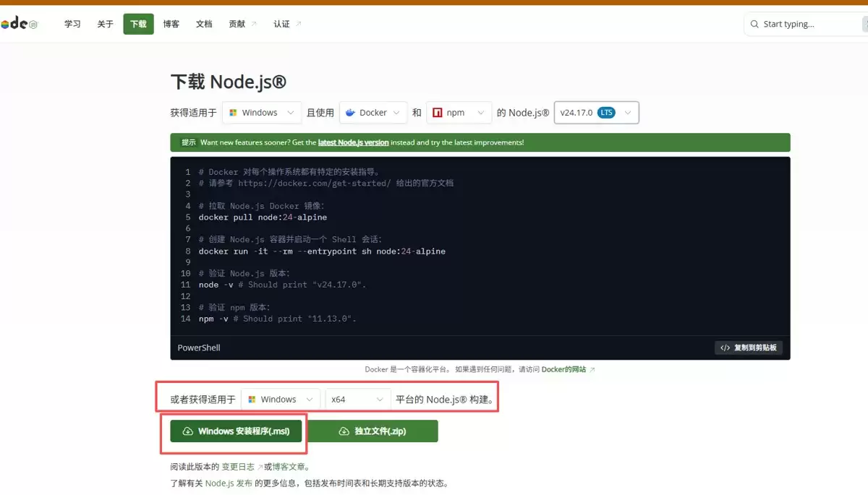Open the 下载 navigation tab
The image size is (868, 495).
(138, 24)
